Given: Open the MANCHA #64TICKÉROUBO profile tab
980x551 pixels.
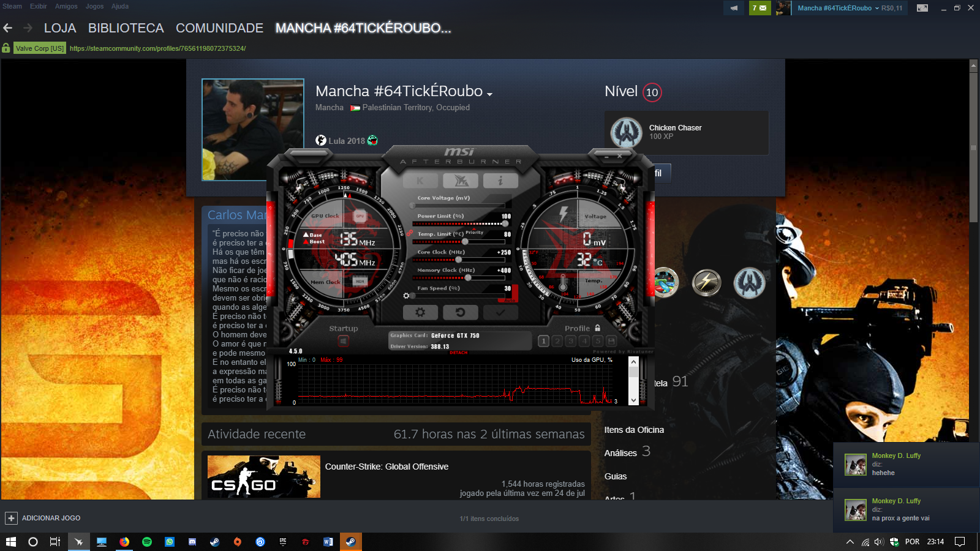Looking at the screenshot, I should point(363,28).
